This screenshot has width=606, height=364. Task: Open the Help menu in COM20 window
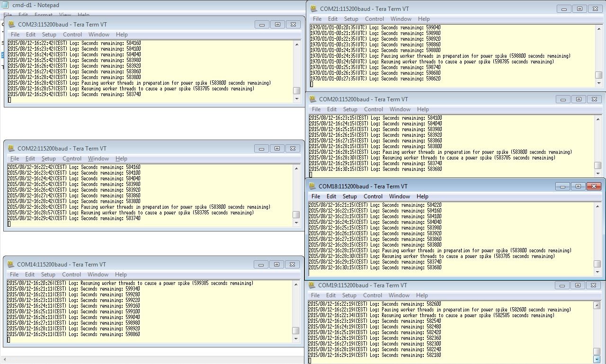[x=423, y=109]
